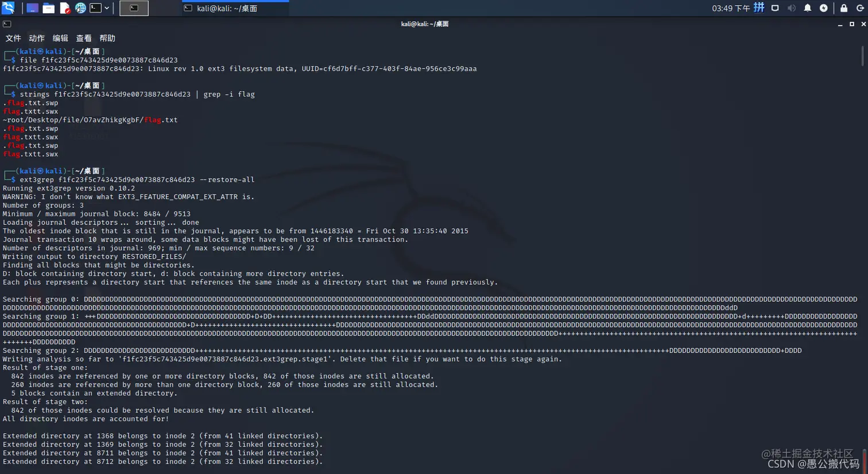Click the 拼 input method indicator
This screenshot has width=868, height=474.
tap(759, 7)
